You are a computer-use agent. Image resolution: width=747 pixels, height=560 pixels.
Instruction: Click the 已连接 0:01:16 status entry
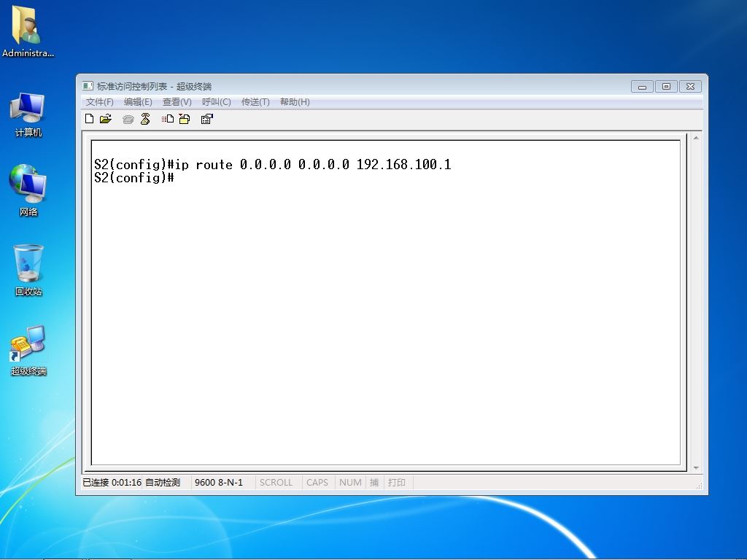click(112, 483)
